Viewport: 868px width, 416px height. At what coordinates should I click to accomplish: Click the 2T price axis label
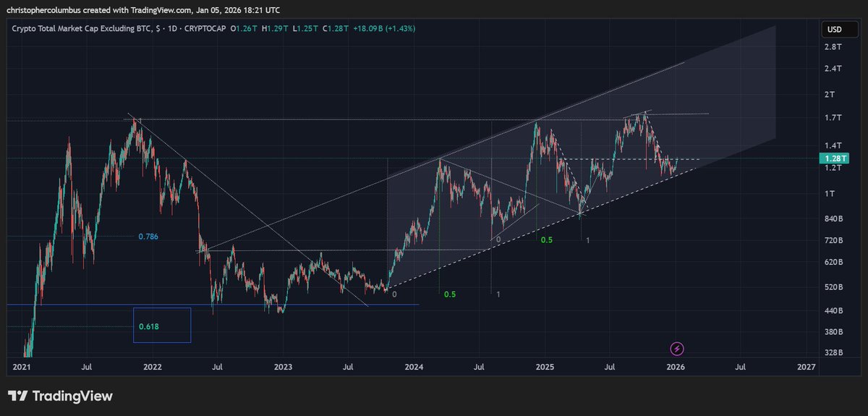[831, 95]
